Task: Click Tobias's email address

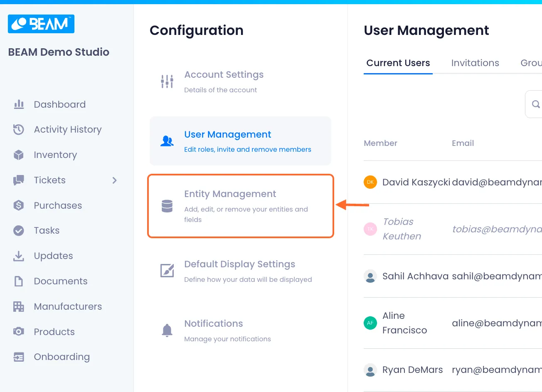Action: (497, 229)
